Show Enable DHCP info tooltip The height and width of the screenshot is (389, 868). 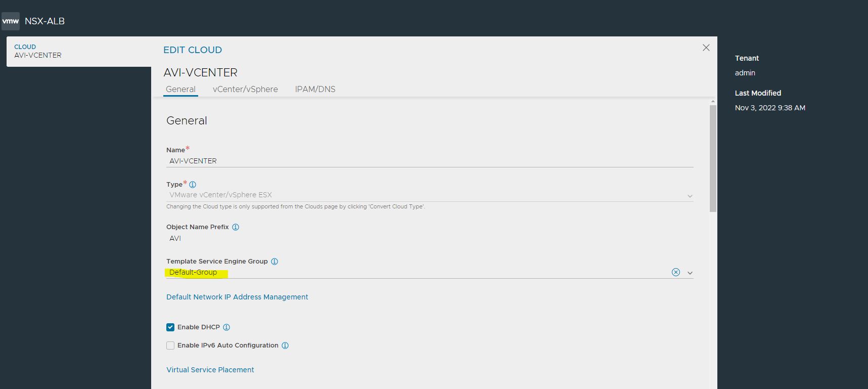click(x=226, y=327)
